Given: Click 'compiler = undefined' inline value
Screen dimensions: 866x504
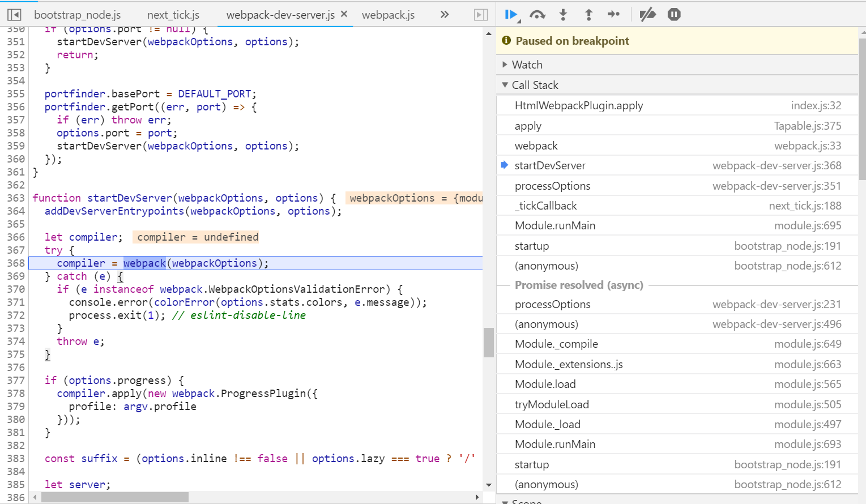Looking at the screenshot, I should [197, 237].
